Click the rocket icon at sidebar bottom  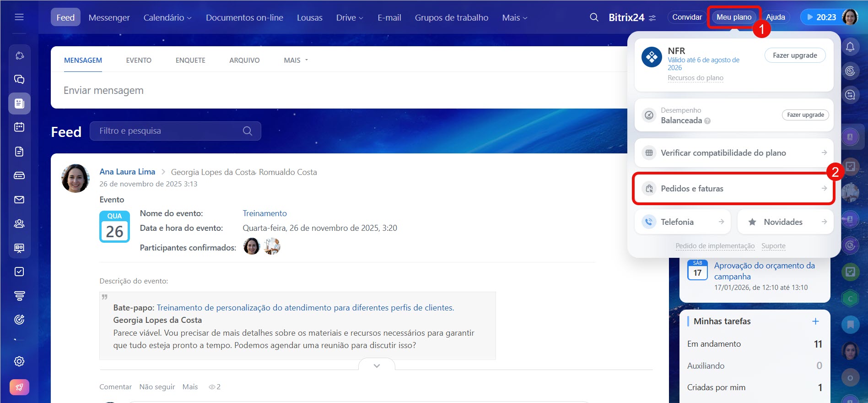[19, 387]
